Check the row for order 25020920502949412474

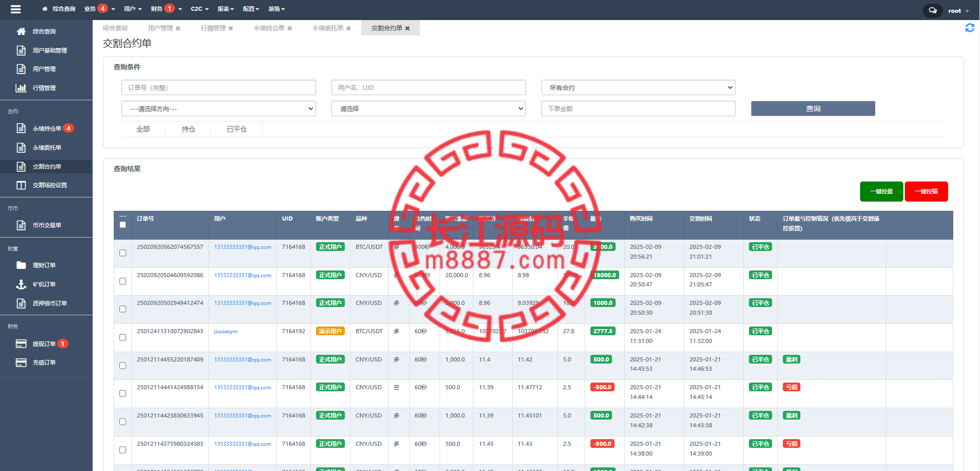coord(122,309)
